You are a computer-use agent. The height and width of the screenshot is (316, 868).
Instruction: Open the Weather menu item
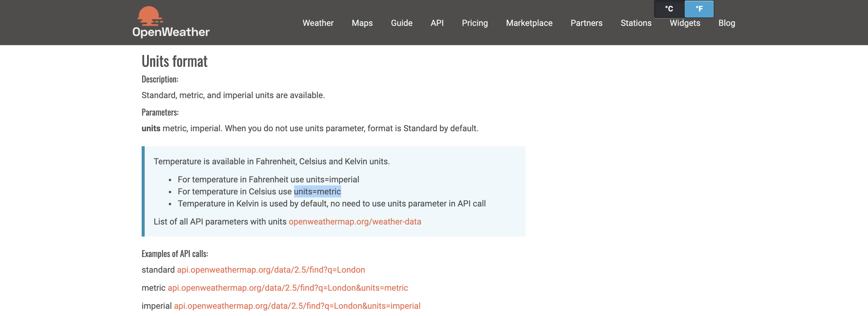(318, 23)
